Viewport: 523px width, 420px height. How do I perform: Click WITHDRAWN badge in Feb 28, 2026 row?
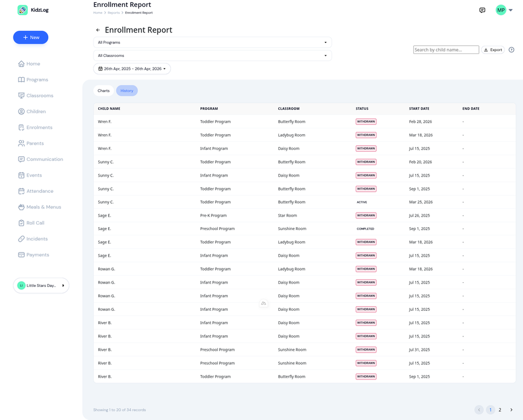(366, 121)
